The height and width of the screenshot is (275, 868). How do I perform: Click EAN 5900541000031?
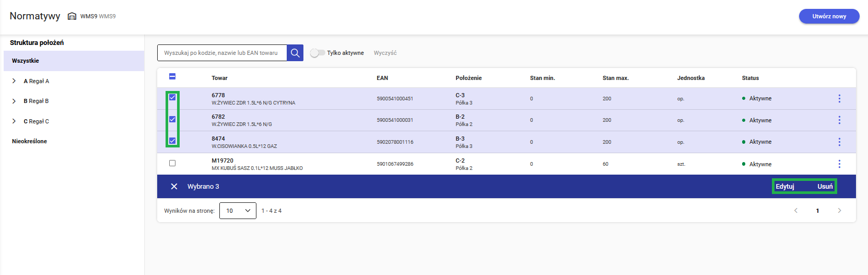pyautogui.click(x=395, y=120)
